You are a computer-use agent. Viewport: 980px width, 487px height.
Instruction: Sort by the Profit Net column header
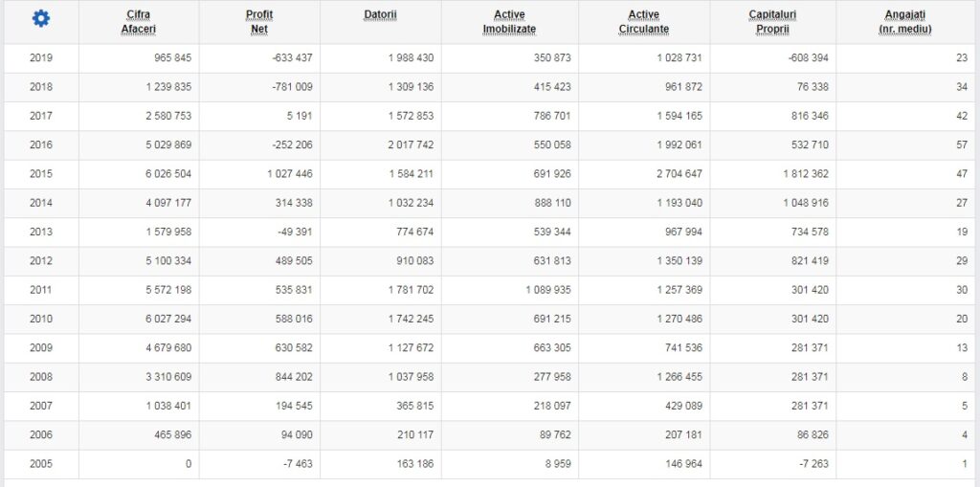click(259, 22)
